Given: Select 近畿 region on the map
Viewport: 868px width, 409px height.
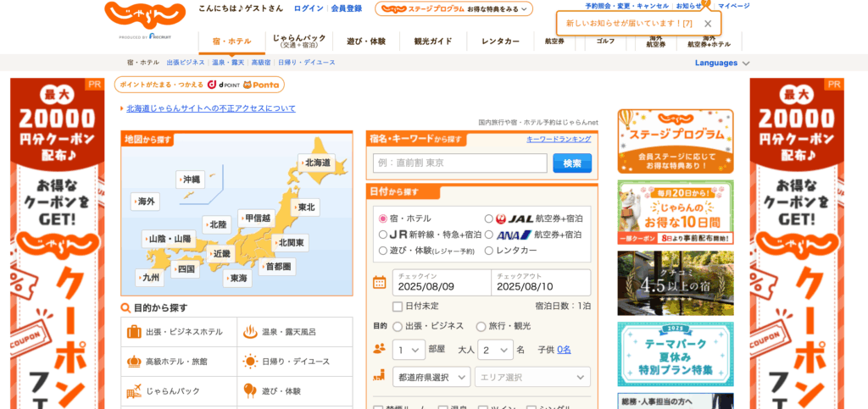Looking at the screenshot, I should pos(221,254).
